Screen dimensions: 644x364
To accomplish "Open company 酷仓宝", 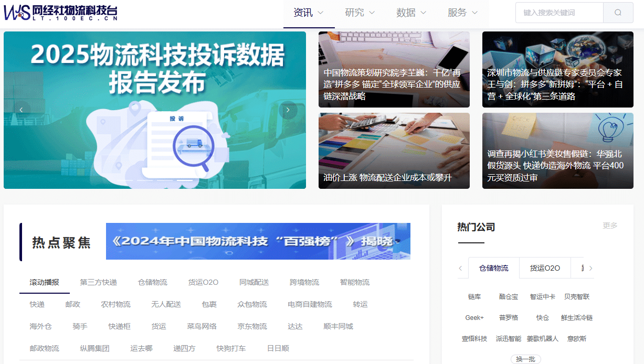I will [x=509, y=297].
